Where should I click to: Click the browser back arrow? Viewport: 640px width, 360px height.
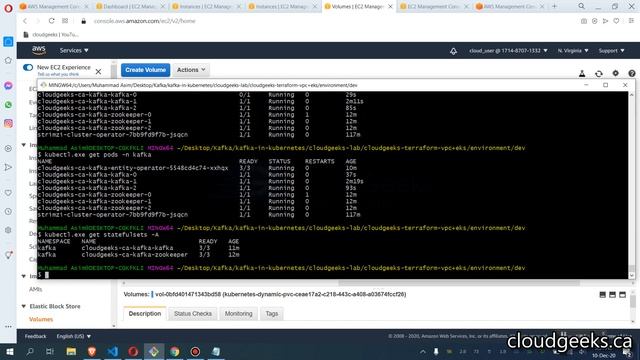tap(25, 21)
